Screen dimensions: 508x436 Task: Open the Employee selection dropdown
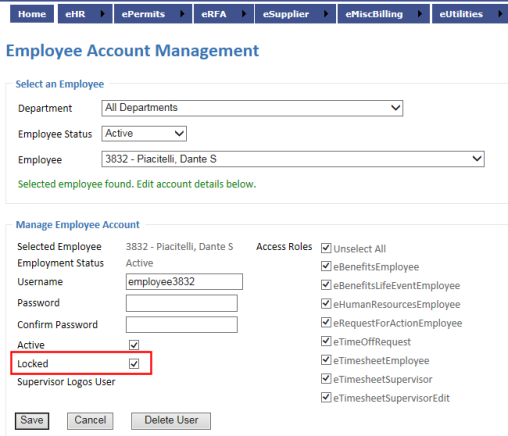(293, 159)
